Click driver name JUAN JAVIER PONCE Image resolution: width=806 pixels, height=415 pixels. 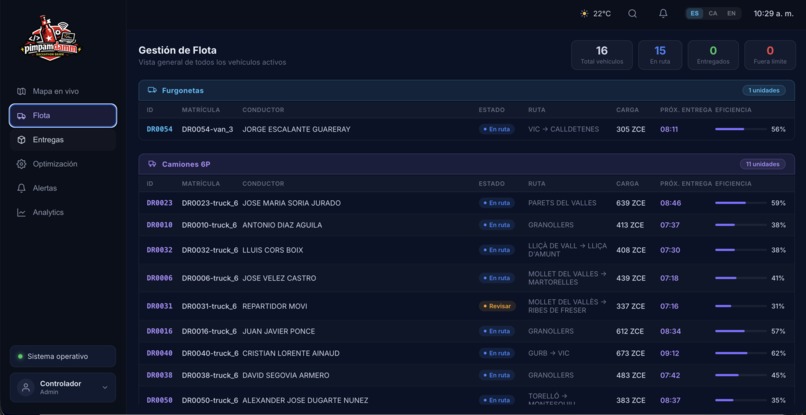279,331
